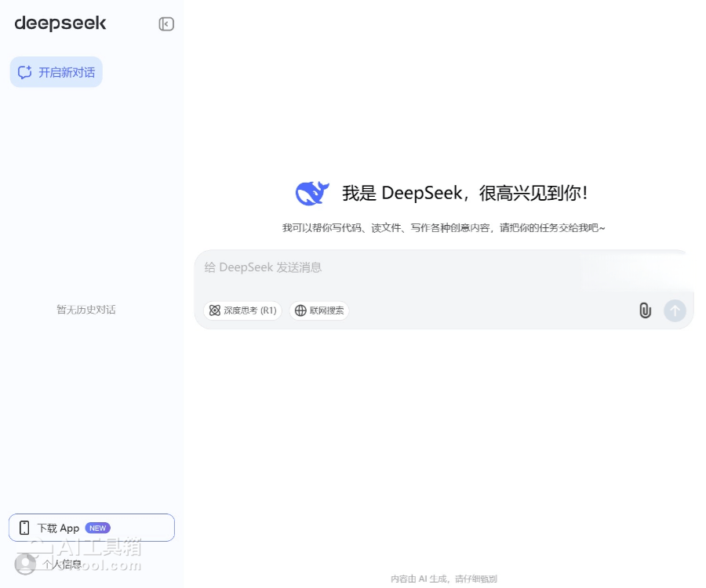Start a new chat with 开启新对话
This screenshot has height=588, width=706.
tap(56, 72)
